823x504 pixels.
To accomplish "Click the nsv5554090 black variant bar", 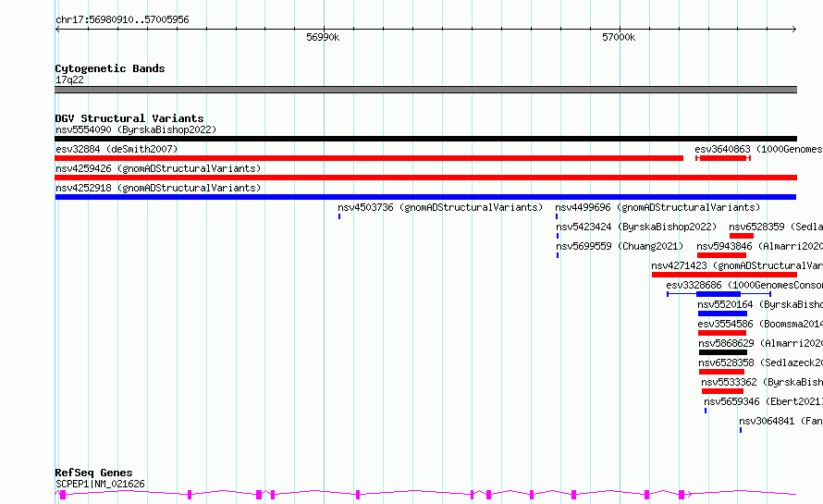I will (x=425, y=139).
